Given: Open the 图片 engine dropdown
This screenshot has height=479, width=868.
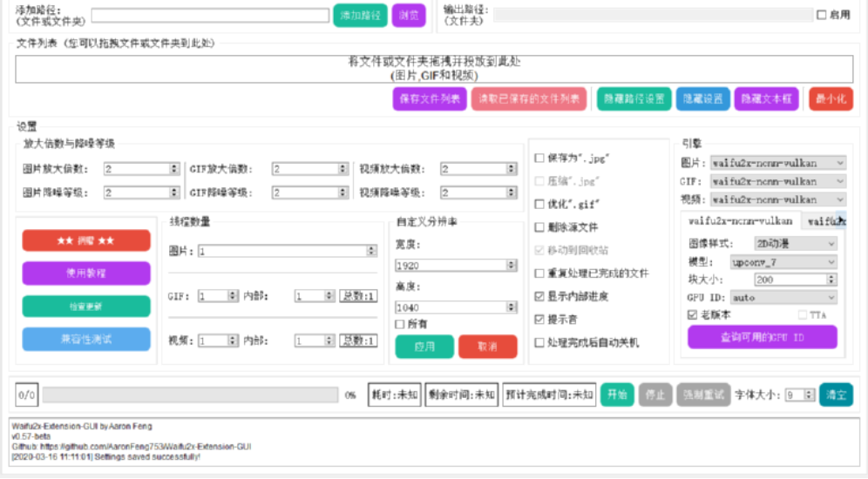Looking at the screenshot, I should (777, 163).
